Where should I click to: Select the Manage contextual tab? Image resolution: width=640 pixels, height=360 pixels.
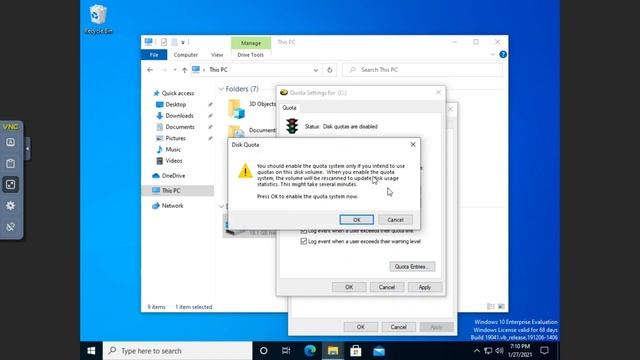251,43
